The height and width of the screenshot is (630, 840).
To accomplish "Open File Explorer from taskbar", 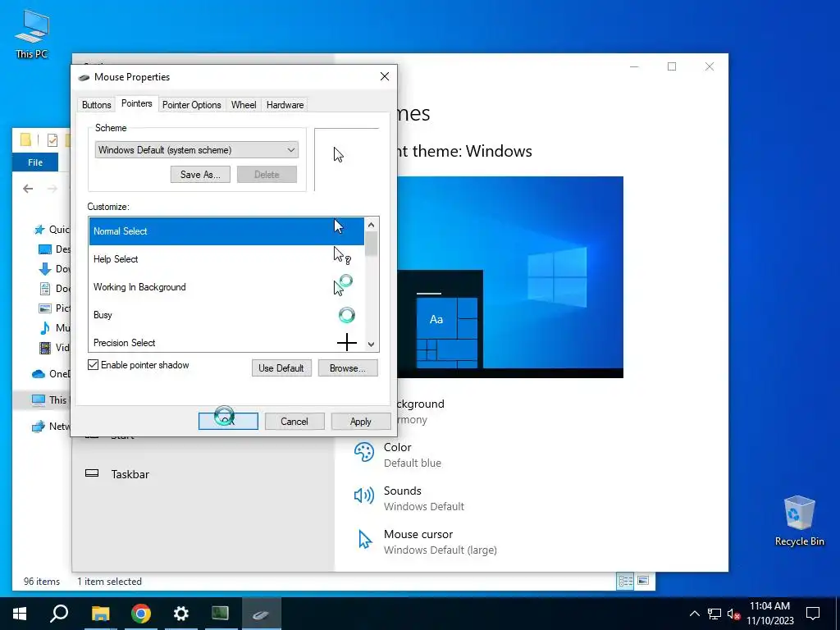I will 100,614.
